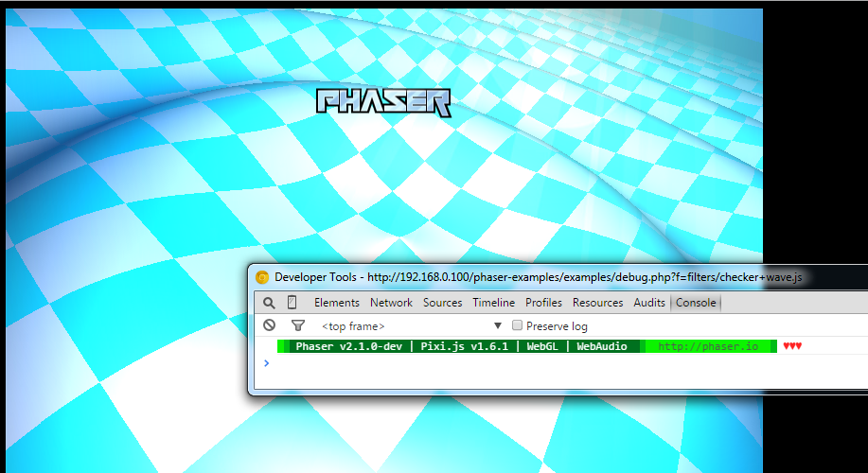Viewport: 868px width, 473px height.
Task: Open the top frame dropdown
Action: coord(412,325)
